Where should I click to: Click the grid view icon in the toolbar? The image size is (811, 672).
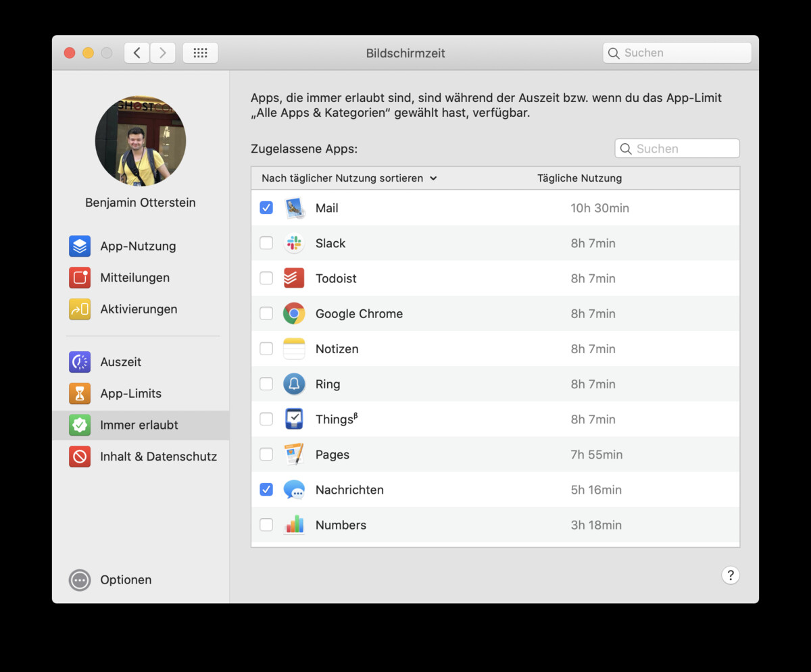click(x=200, y=52)
